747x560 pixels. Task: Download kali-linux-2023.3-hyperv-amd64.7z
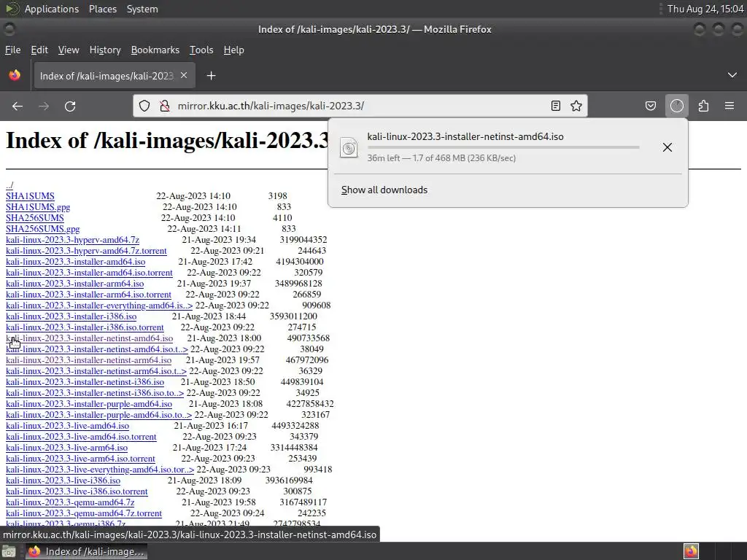point(72,240)
